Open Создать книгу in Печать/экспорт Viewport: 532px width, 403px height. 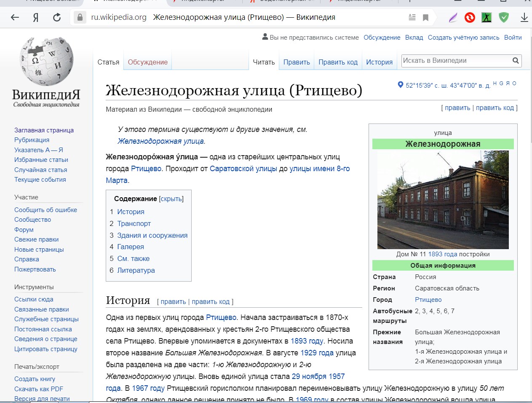point(35,379)
